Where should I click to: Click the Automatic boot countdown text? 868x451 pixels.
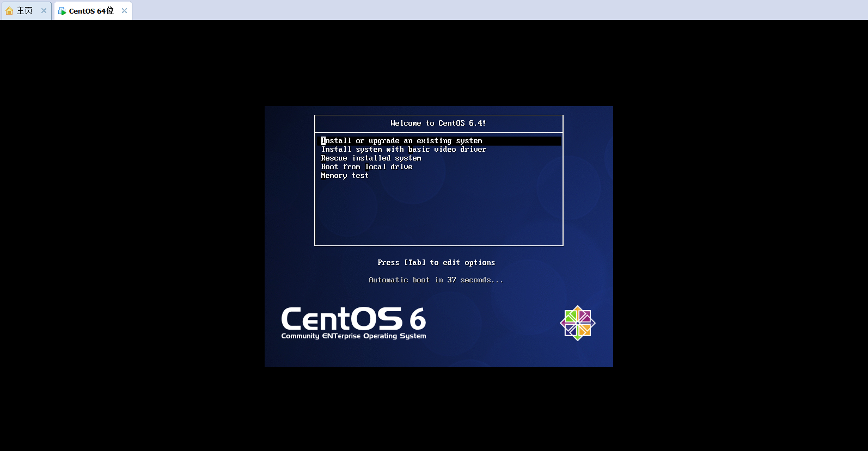436,280
